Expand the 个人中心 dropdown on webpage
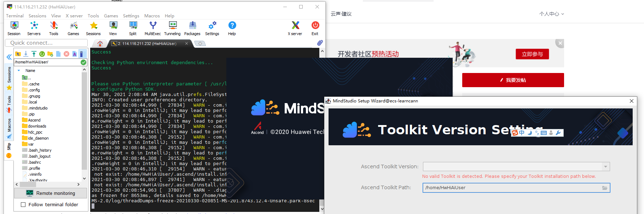This screenshot has height=214, width=644. (552, 14)
